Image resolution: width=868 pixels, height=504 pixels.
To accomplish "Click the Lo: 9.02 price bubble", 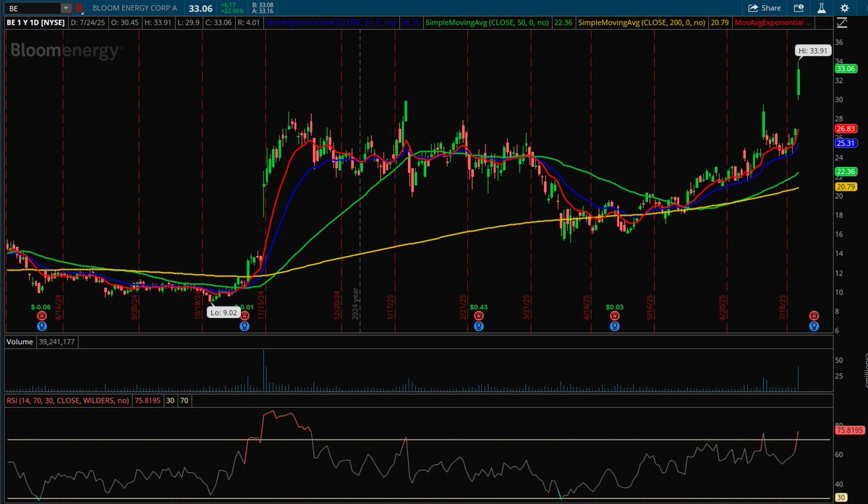I will tap(224, 312).
